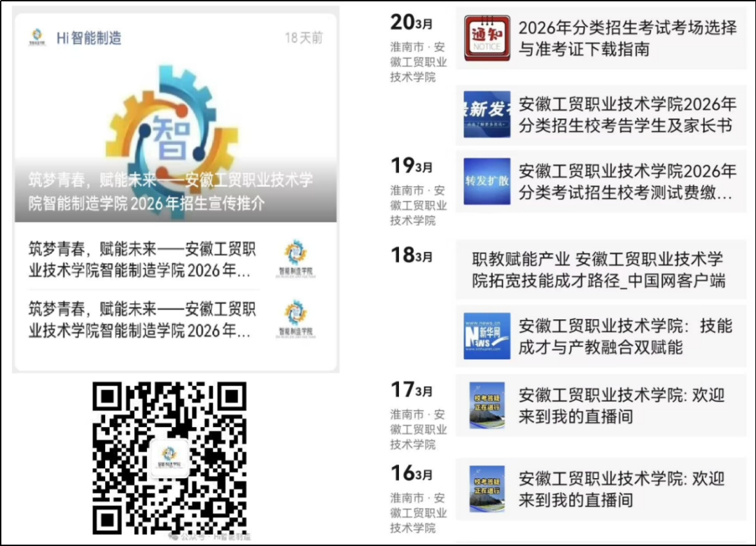Screen dimensions: 756x546
Task: Click the logo inside the QR code
Action: click(169, 458)
